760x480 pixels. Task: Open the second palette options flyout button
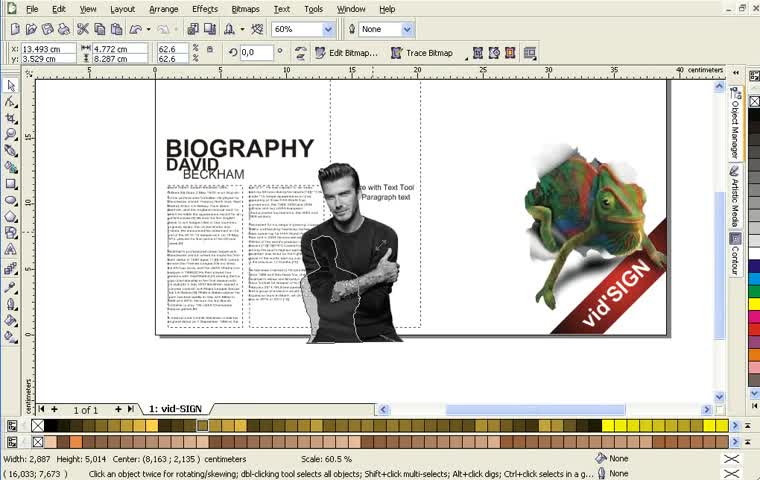(12, 442)
